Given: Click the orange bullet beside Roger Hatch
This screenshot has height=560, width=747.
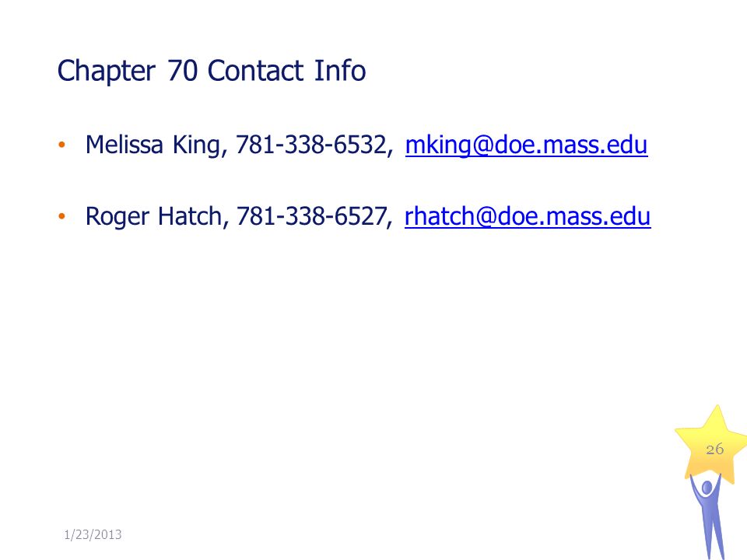Looking at the screenshot, I should (x=61, y=217).
